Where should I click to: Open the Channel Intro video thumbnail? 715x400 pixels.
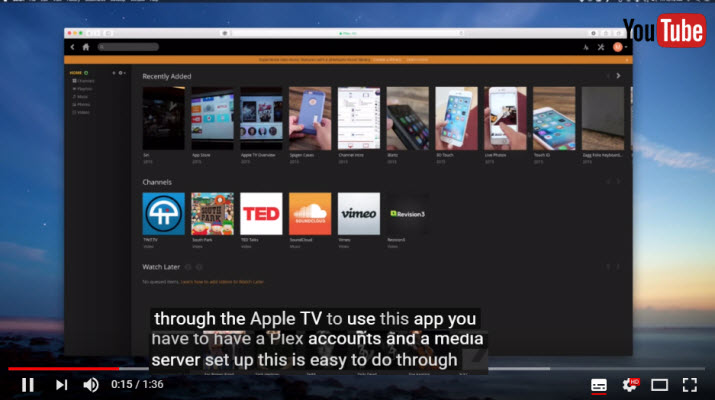click(x=359, y=119)
